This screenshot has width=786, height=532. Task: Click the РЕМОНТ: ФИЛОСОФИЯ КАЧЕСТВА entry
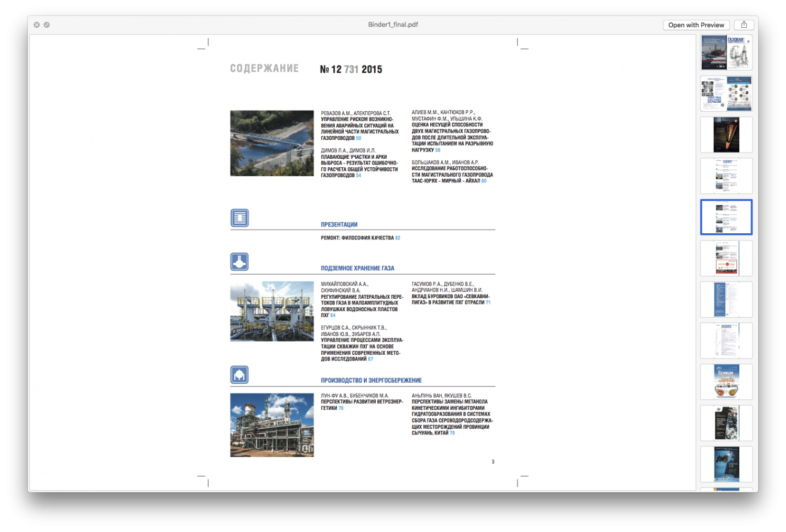361,238
